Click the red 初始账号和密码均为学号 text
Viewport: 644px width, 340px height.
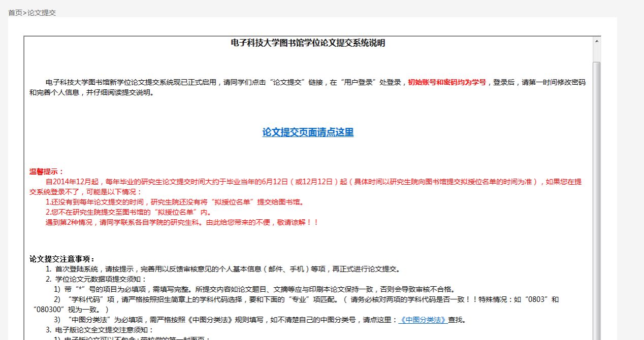pyautogui.click(x=447, y=82)
